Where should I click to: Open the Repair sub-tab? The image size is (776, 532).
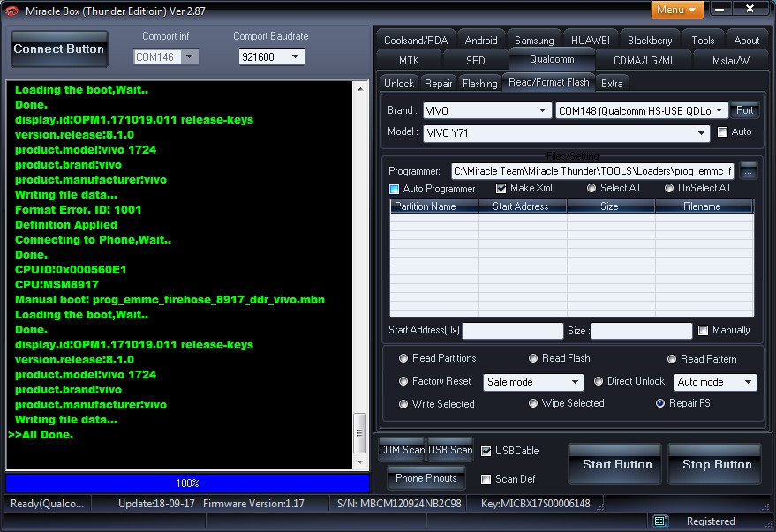(439, 84)
